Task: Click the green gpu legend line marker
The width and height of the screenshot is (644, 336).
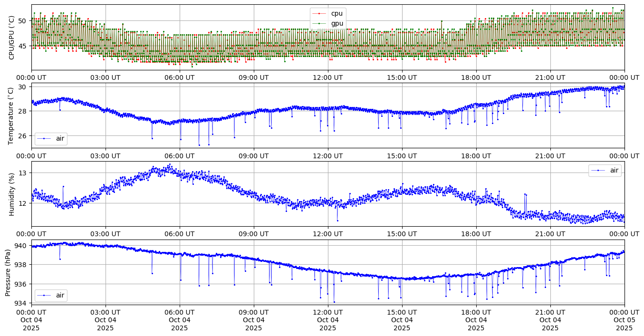Action: click(x=319, y=23)
